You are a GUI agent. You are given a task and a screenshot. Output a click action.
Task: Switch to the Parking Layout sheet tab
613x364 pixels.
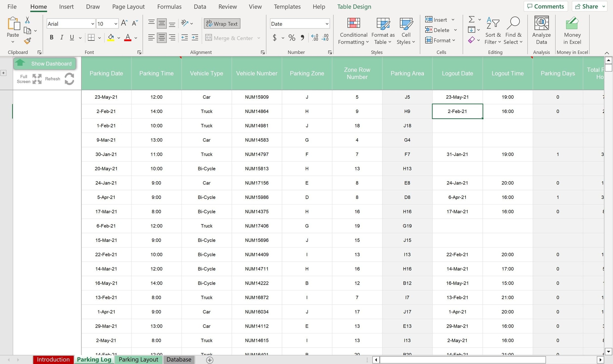click(x=138, y=359)
